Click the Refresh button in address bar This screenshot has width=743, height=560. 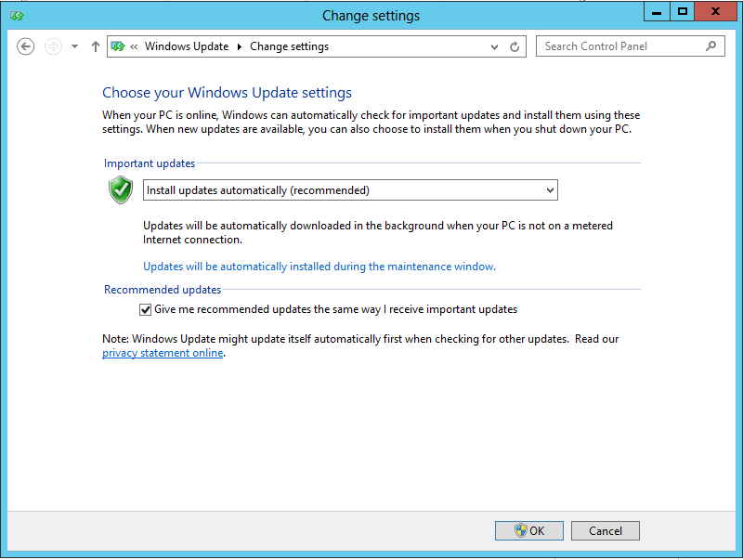point(515,46)
